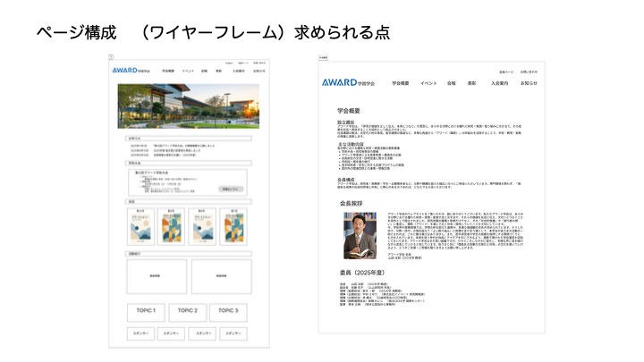Select 表彰 in the right wireframe menu
644x362 pixels.
pos(471,83)
